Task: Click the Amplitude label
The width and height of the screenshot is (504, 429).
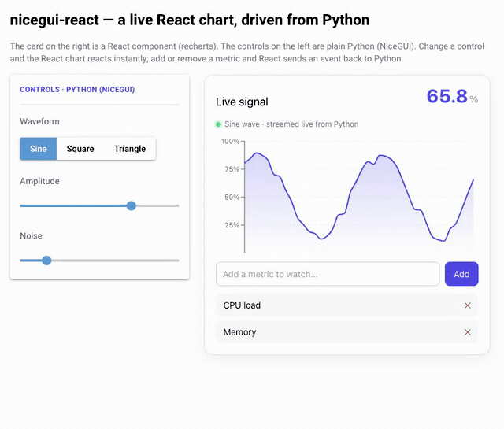Action: 39,181
